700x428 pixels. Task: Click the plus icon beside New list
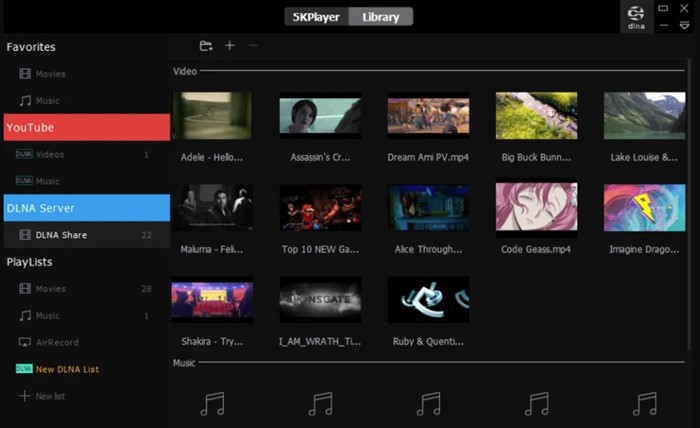click(x=25, y=396)
